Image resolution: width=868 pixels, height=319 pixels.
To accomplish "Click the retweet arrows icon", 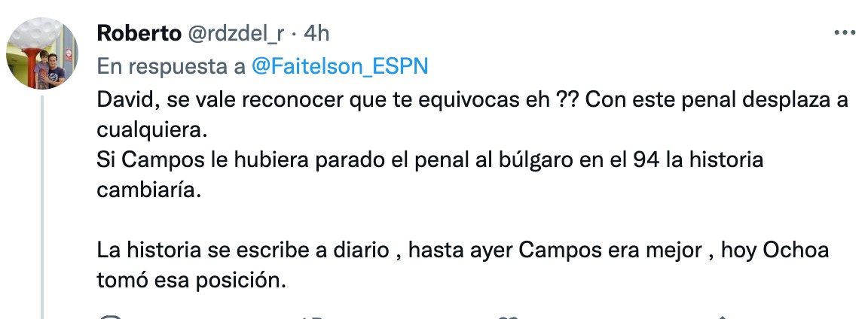I will [x=310, y=317].
